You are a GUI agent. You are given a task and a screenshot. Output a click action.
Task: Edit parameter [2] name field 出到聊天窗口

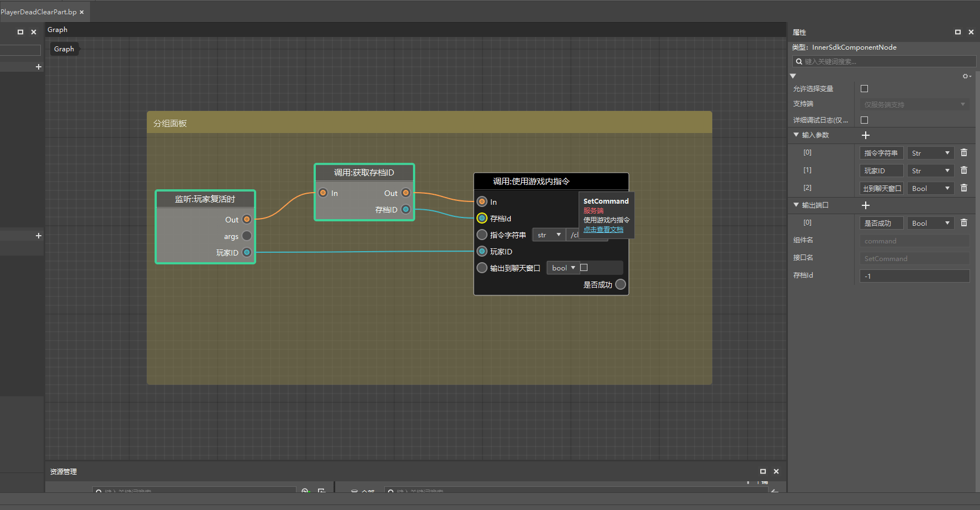[x=881, y=188]
